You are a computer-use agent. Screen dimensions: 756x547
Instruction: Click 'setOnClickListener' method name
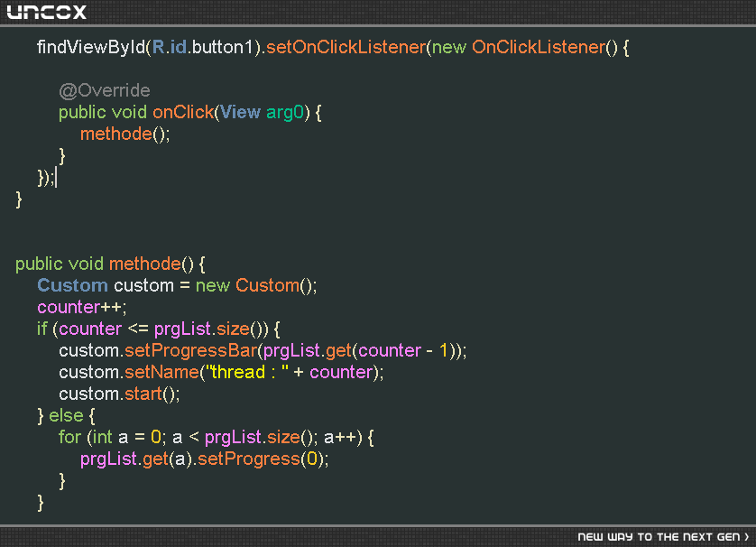[346, 47]
